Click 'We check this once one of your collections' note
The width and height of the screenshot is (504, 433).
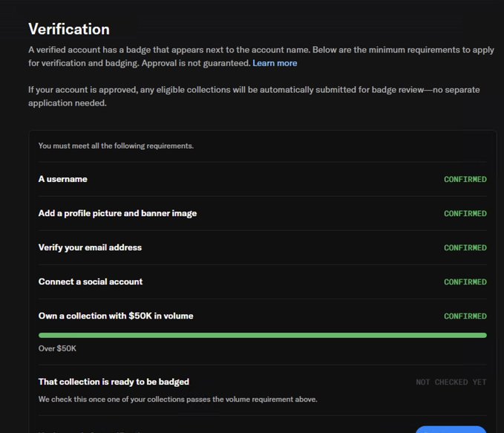coord(177,400)
